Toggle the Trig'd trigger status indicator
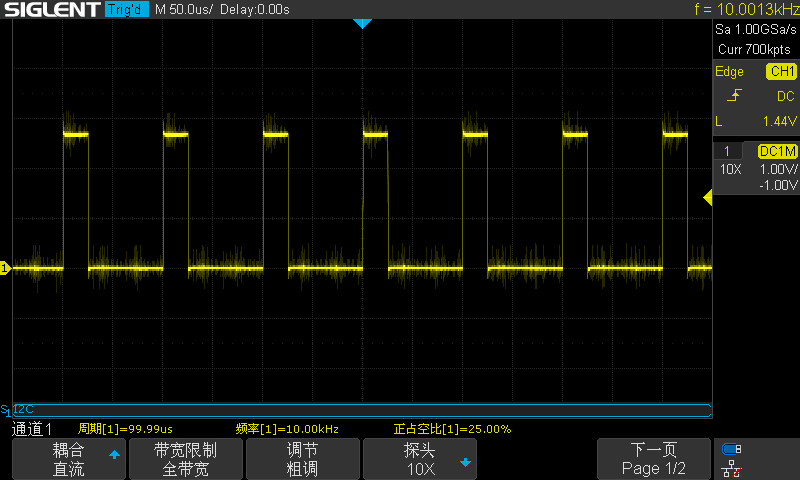 pyautogui.click(x=125, y=10)
